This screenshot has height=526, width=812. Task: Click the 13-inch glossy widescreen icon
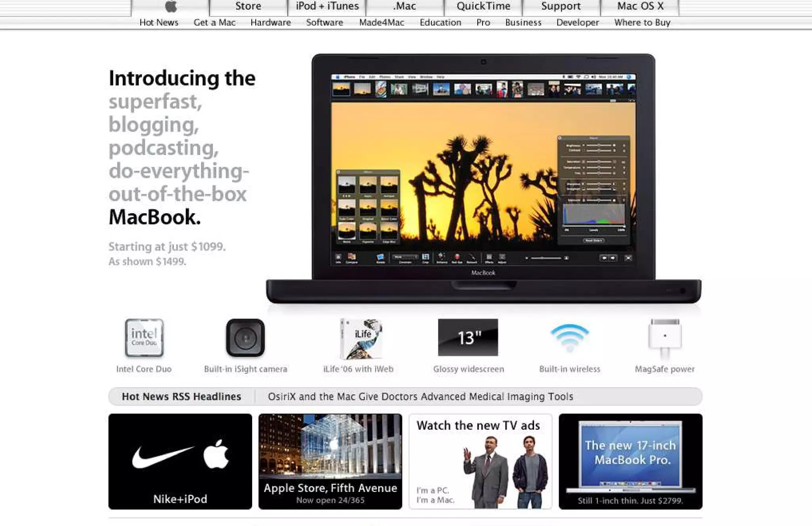coord(468,337)
